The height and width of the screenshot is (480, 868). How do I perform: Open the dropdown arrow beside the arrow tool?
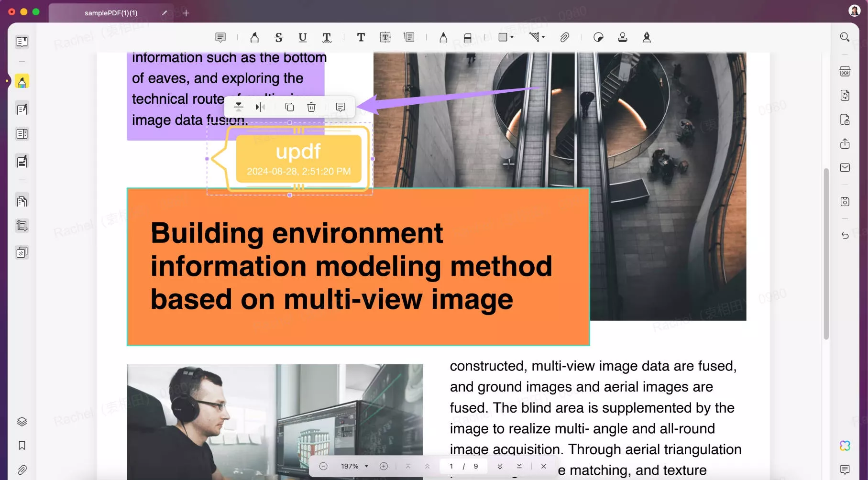click(x=543, y=37)
